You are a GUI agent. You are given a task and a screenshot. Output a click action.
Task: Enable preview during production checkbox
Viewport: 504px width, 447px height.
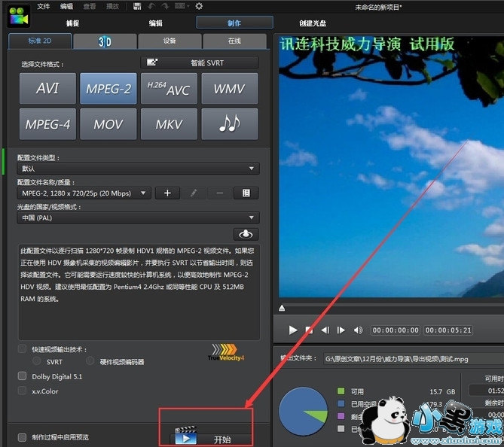point(23,437)
